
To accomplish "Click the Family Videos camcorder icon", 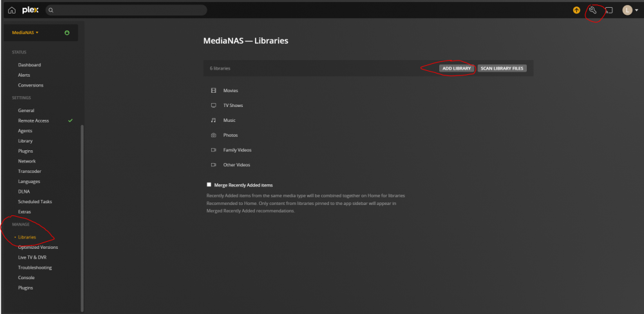I will click(x=214, y=150).
